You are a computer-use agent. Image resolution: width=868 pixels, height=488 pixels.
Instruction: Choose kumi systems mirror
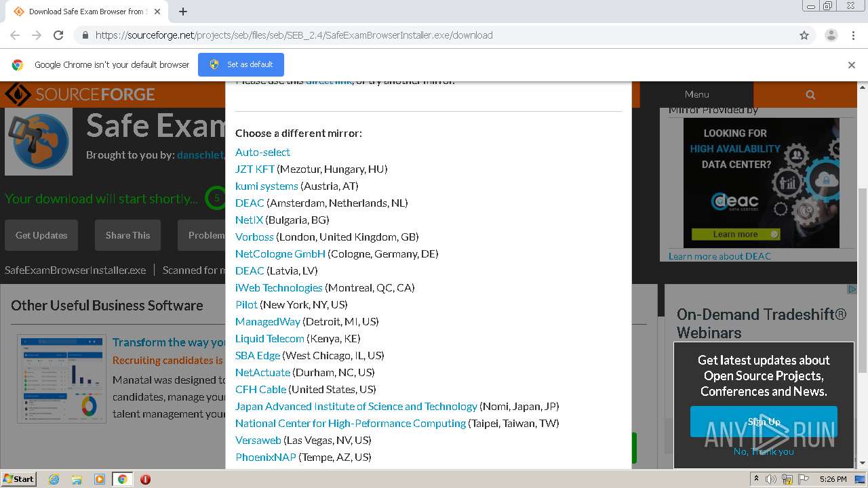(267, 186)
